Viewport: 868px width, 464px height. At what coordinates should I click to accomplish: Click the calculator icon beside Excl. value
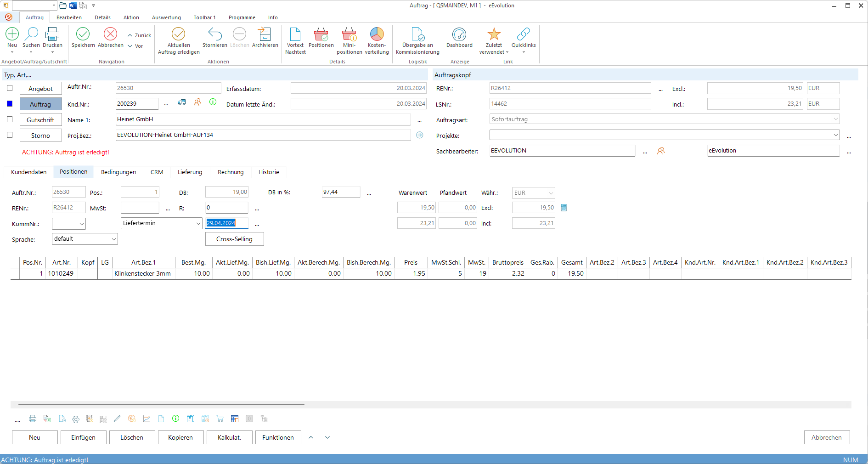564,208
